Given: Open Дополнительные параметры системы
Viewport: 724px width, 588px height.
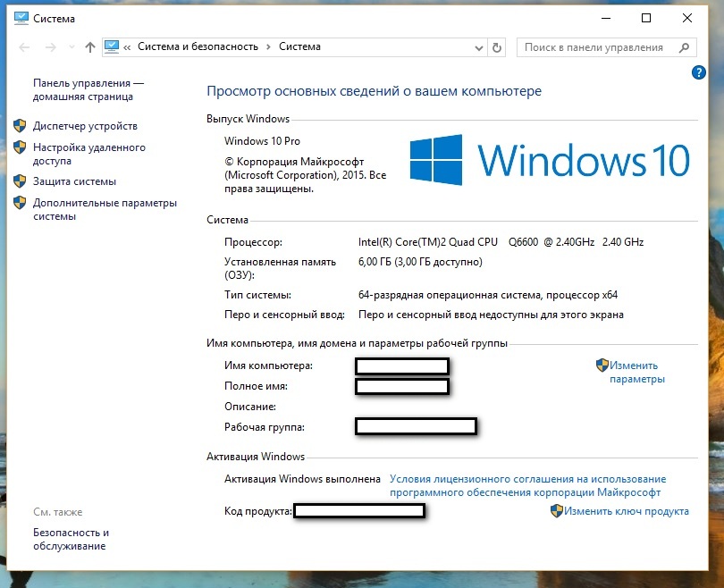Looking at the screenshot, I should point(105,210).
